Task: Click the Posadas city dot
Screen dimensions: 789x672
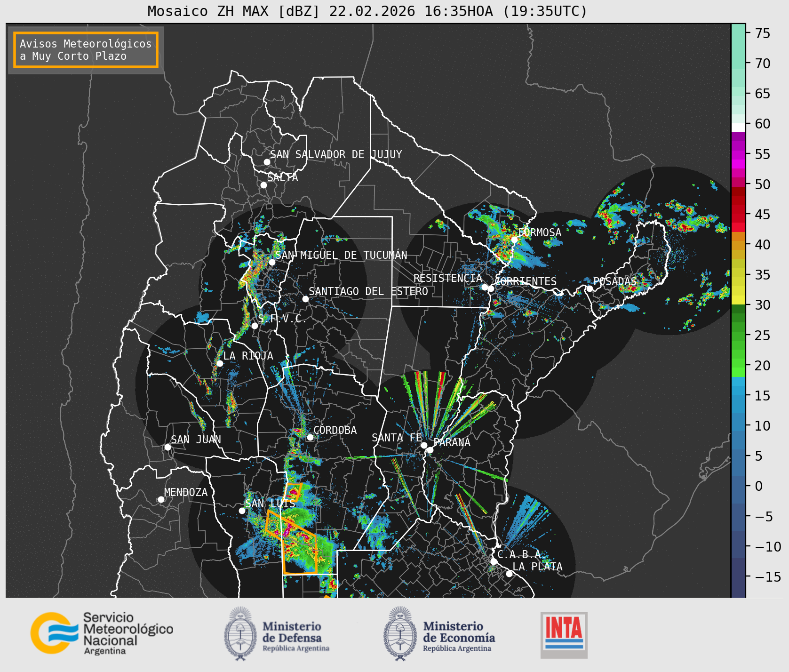Action: pos(590,288)
